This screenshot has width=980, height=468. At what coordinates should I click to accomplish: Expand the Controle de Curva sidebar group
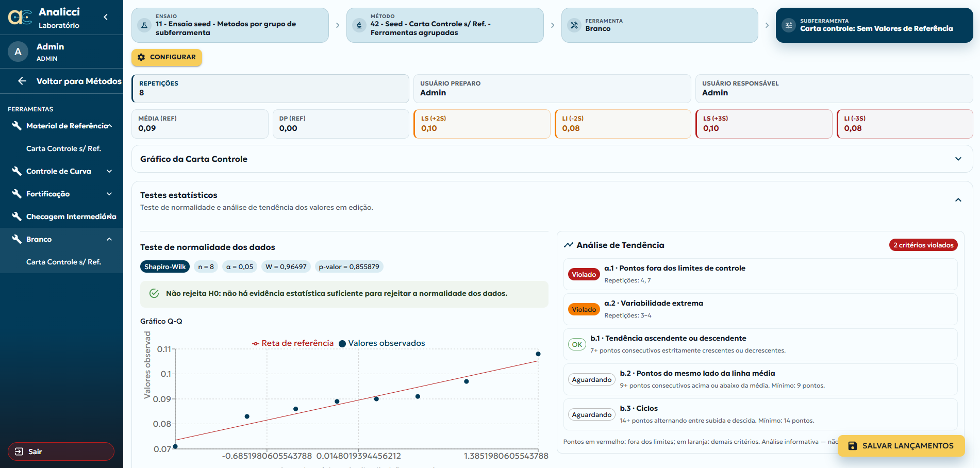(x=109, y=171)
